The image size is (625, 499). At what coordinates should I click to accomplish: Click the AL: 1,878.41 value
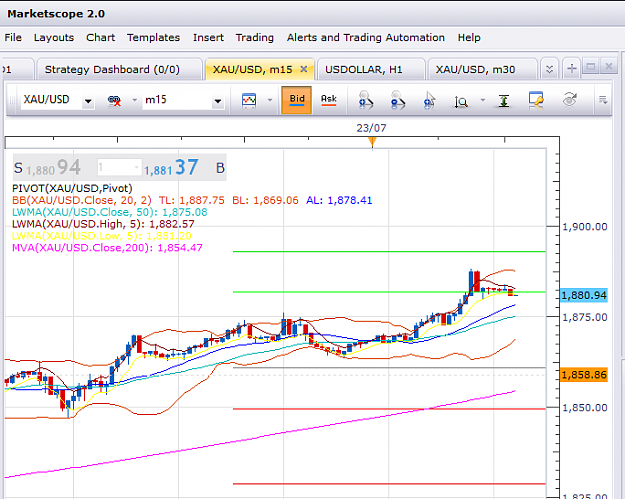coord(339,200)
